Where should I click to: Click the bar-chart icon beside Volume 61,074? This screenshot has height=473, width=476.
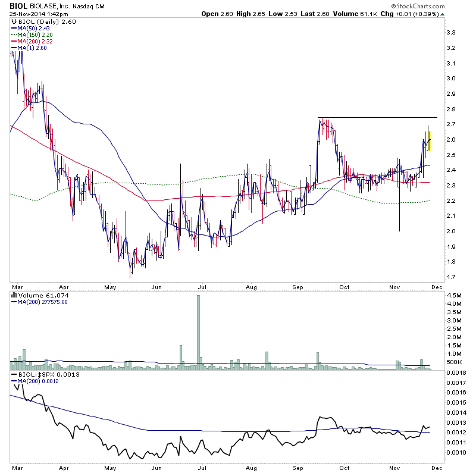coord(14,295)
